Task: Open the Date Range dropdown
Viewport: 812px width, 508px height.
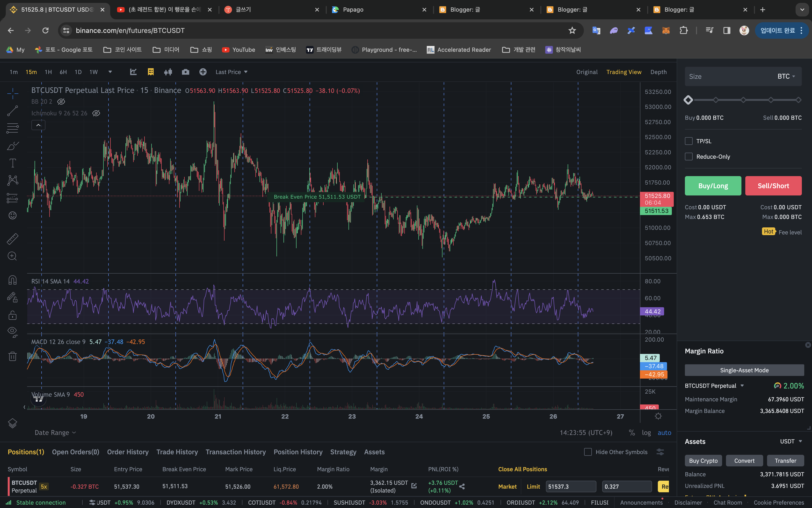Action: (x=55, y=433)
